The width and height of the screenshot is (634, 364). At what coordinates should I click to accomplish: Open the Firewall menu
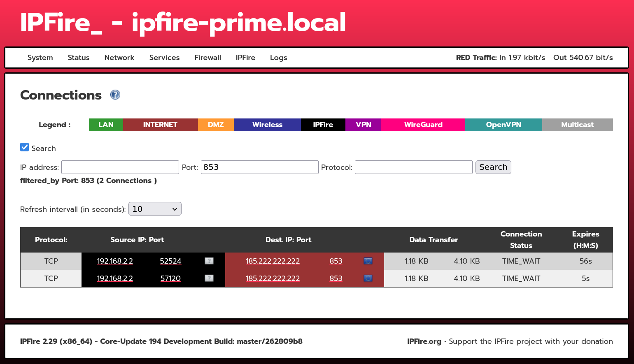click(208, 58)
